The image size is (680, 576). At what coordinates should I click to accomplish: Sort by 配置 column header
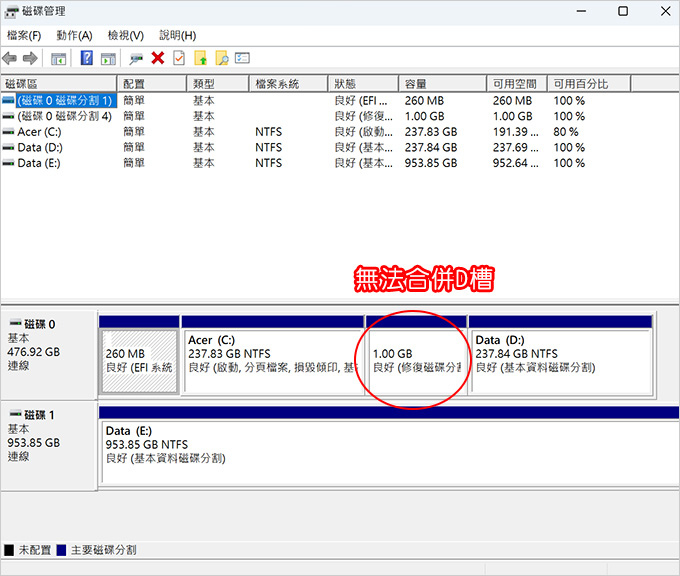pos(152,84)
